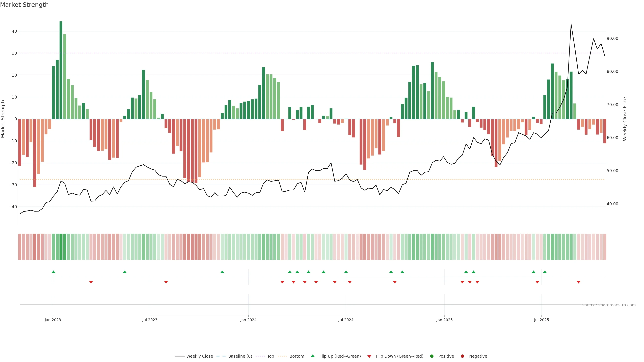The image size is (644, 362).
Task: Click the Negative red circle legend icon
Action: [x=462, y=356]
